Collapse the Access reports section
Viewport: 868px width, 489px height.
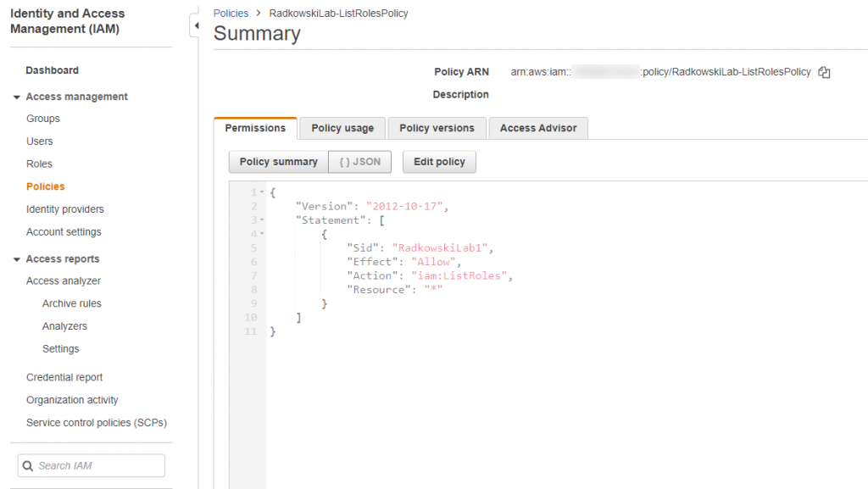17,259
